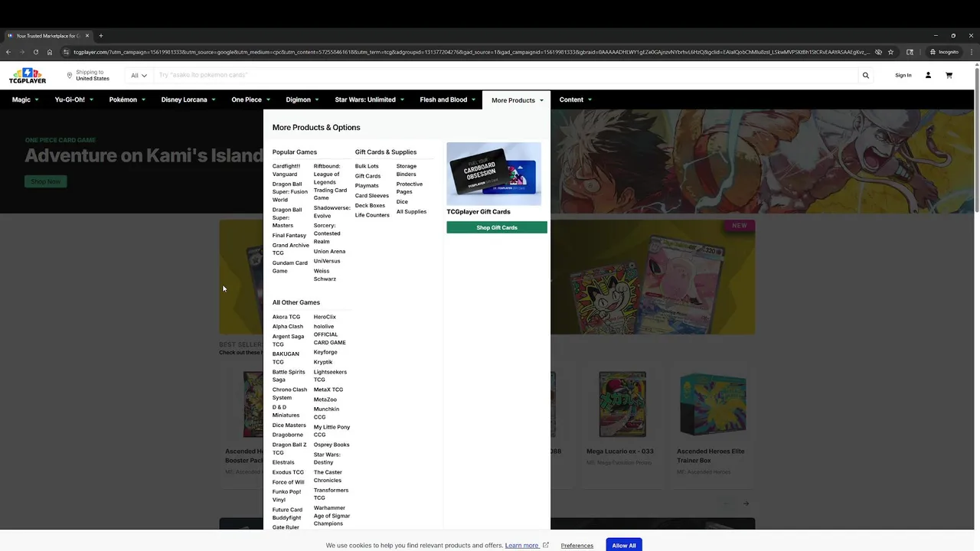Click the user account profile icon
The height and width of the screenshot is (551, 980).
click(x=928, y=75)
